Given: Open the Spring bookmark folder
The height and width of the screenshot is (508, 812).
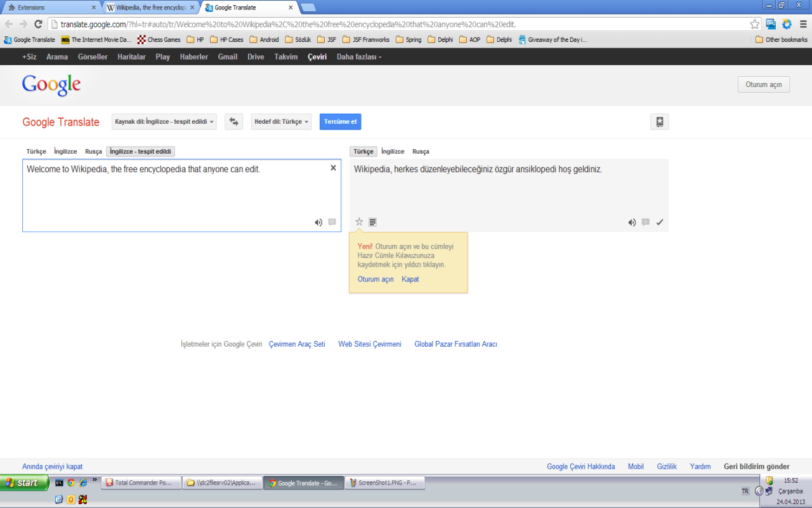Looking at the screenshot, I should coord(409,39).
